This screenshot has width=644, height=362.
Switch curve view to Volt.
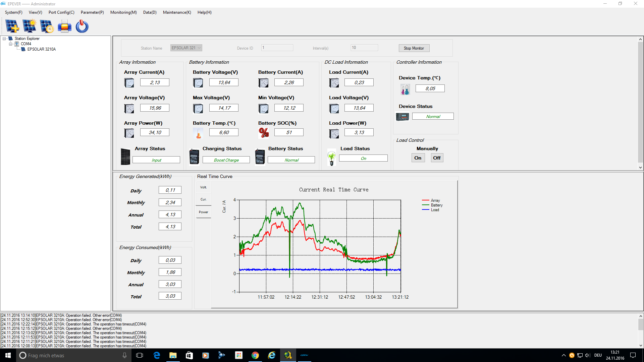204,187
